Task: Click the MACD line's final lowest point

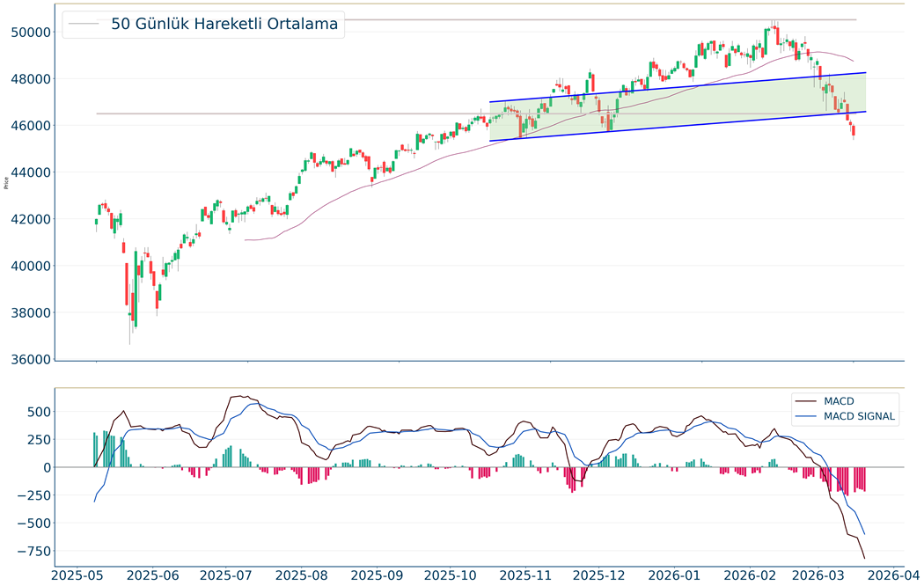Action: 864,558
